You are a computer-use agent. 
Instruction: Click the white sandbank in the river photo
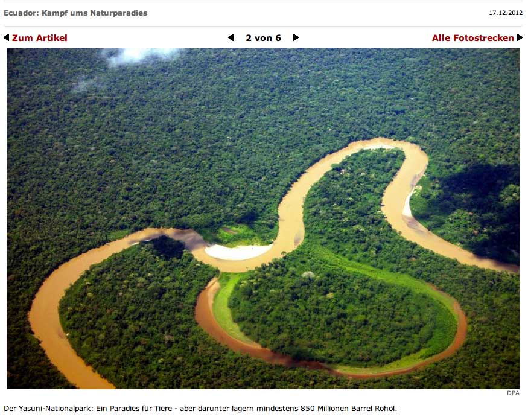coord(237,252)
